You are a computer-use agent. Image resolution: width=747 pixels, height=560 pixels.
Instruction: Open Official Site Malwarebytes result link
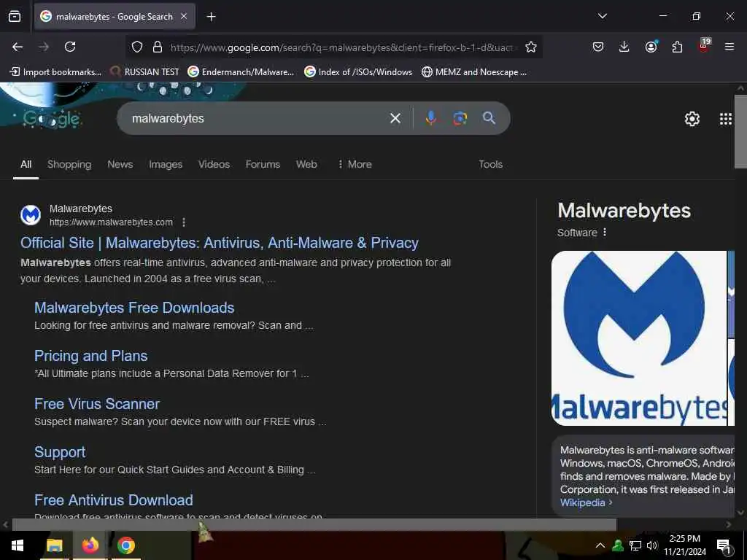tap(219, 243)
